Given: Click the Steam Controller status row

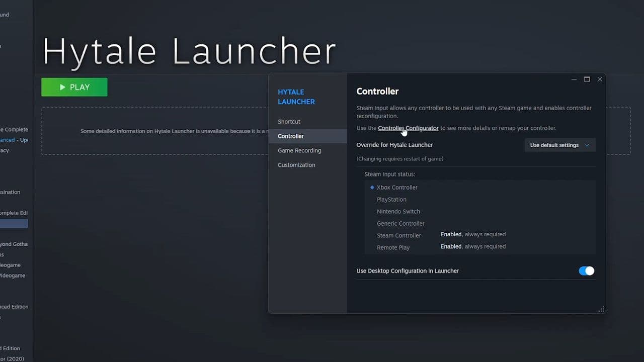Looking at the screenshot, I should [399, 235].
